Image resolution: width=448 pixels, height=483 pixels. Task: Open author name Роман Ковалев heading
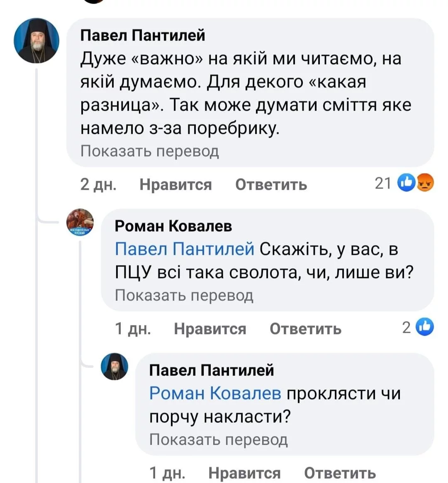(x=173, y=226)
